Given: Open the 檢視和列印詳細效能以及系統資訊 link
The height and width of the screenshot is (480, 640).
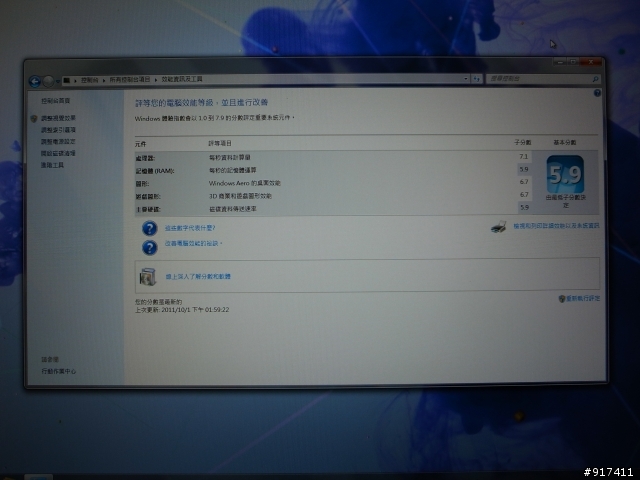Looking at the screenshot, I should pos(556,226).
